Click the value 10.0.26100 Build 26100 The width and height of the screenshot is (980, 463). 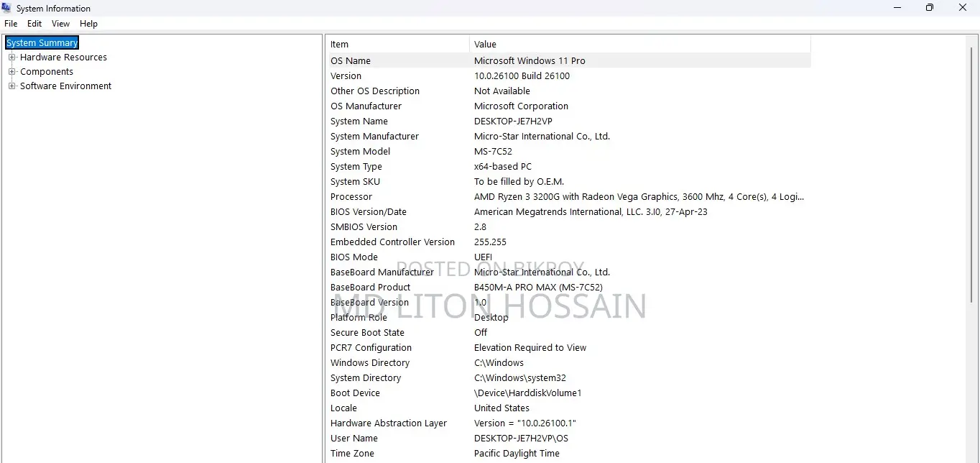[x=522, y=76]
